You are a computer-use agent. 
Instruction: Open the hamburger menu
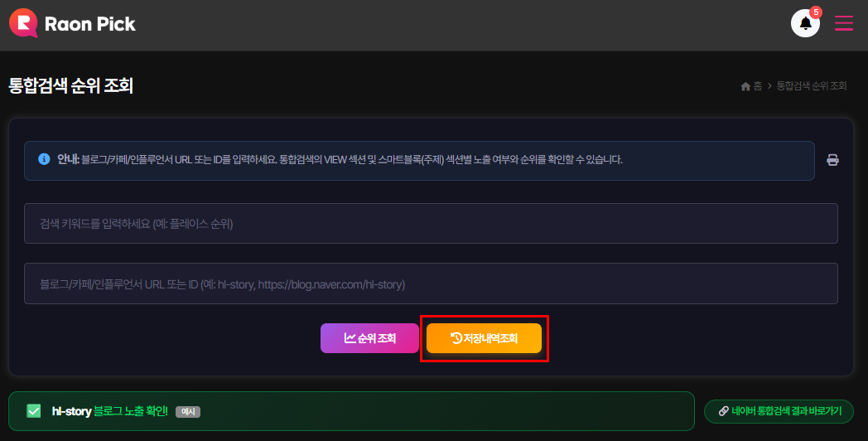coord(843,23)
